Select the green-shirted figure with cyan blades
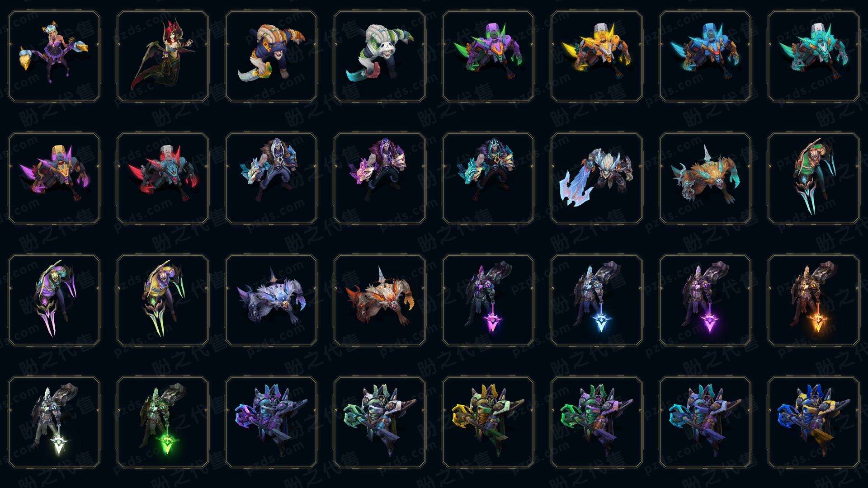868x488 pixels. [x=814, y=178]
